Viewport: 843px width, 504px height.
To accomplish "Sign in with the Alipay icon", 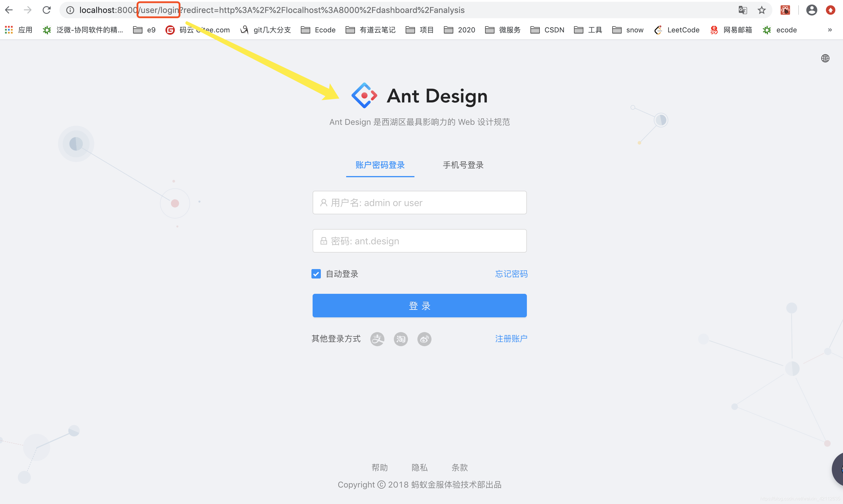I will 377,339.
